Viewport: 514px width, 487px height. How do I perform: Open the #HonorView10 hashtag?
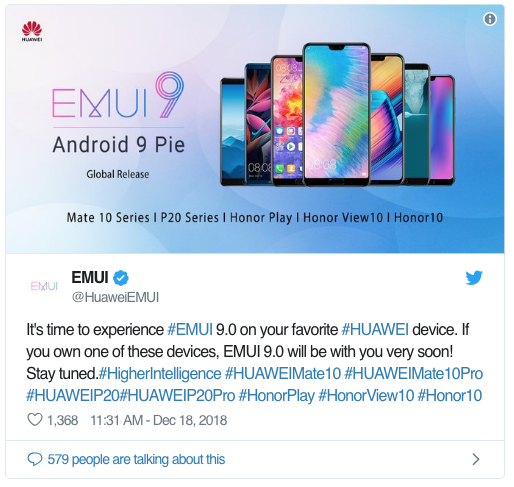pyautogui.click(x=366, y=396)
